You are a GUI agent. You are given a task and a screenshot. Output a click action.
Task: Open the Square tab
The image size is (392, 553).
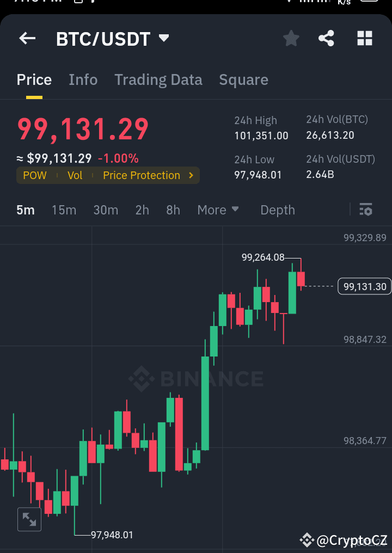(243, 79)
